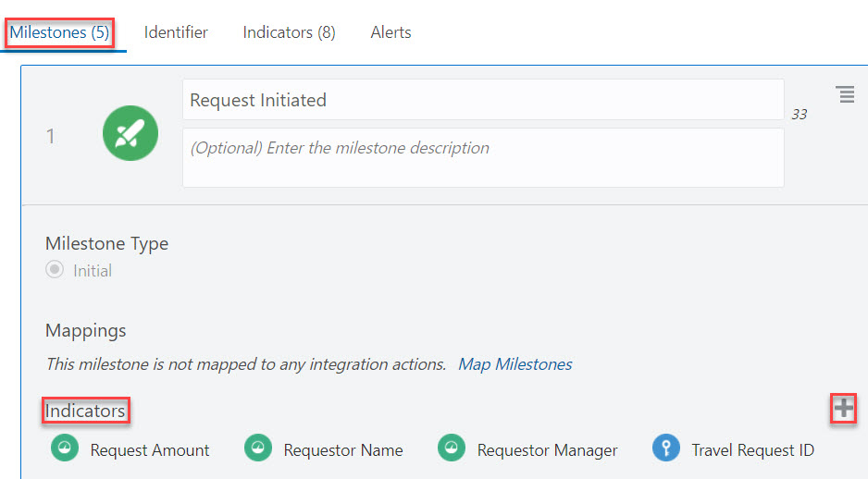Go to the Indicators (8) tab
This screenshot has height=479, width=868.
(x=289, y=32)
